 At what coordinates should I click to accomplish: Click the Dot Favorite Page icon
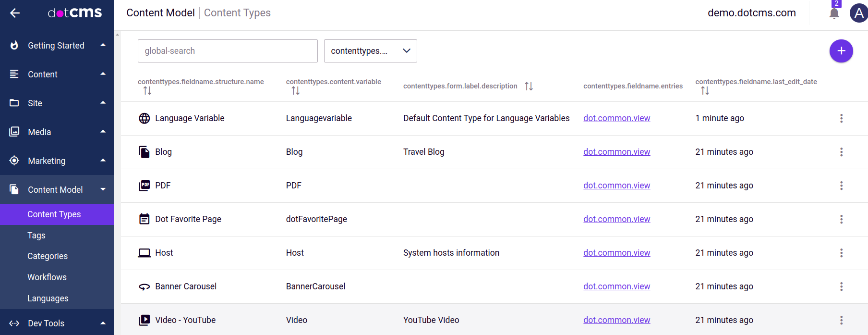point(144,219)
